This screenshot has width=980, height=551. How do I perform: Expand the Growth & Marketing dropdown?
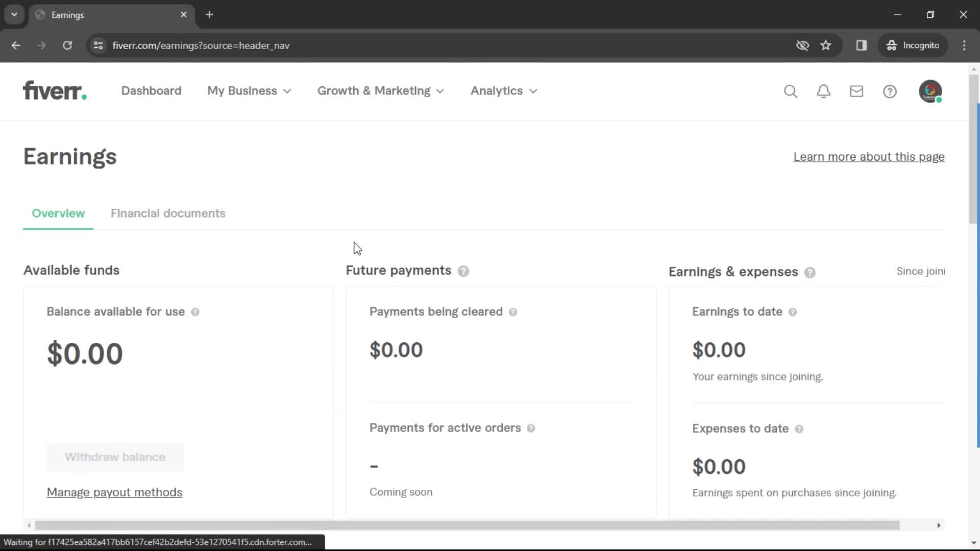pyautogui.click(x=381, y=90)
